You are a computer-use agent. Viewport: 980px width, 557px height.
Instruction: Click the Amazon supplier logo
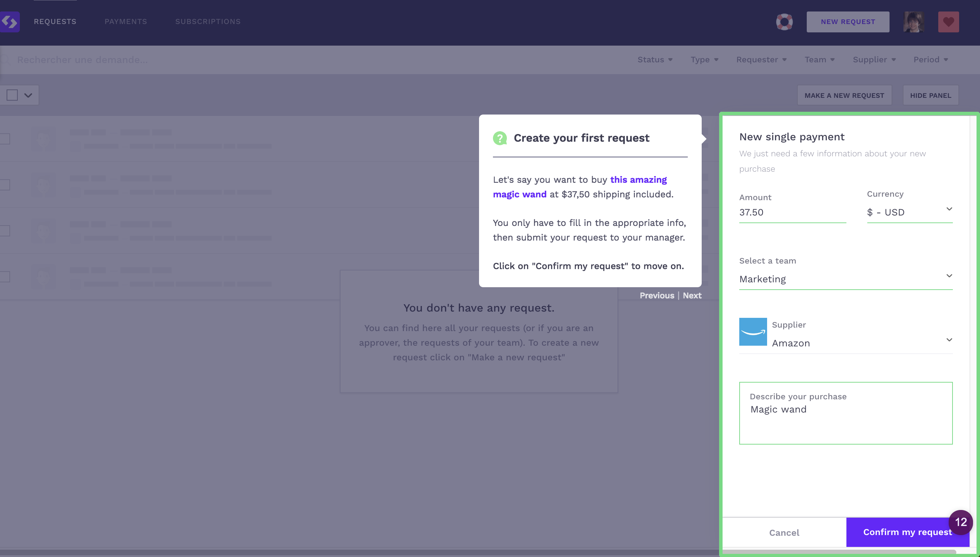(x=753, y=332)
